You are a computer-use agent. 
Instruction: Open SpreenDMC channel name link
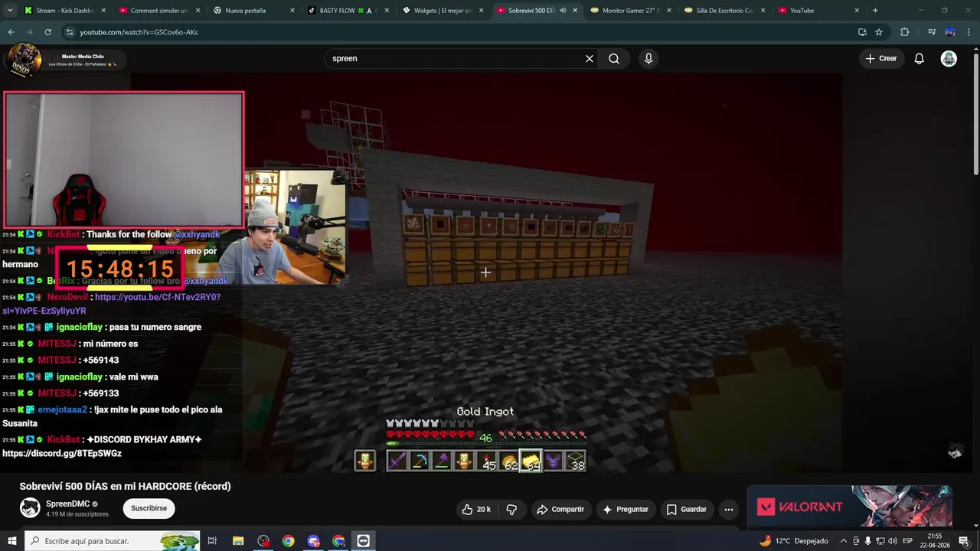[x=67, y=504]
